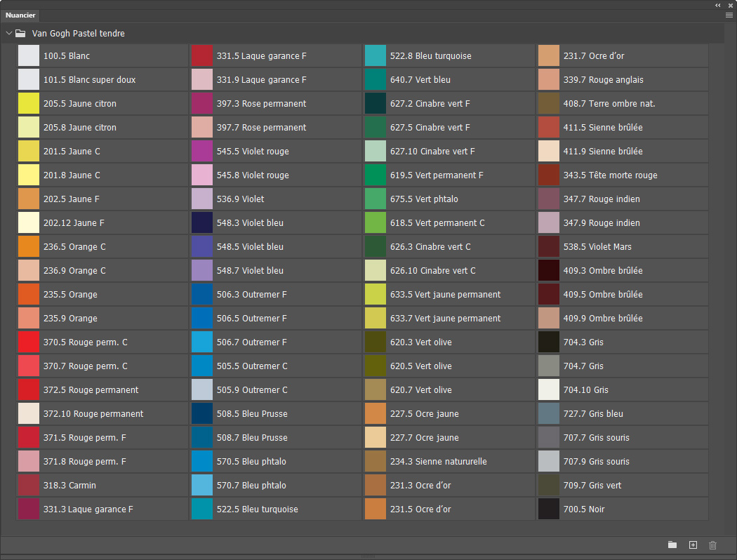Pick the 227.5 Ocre jaune swatch
The image size is (737, 560).
(376, 414)
